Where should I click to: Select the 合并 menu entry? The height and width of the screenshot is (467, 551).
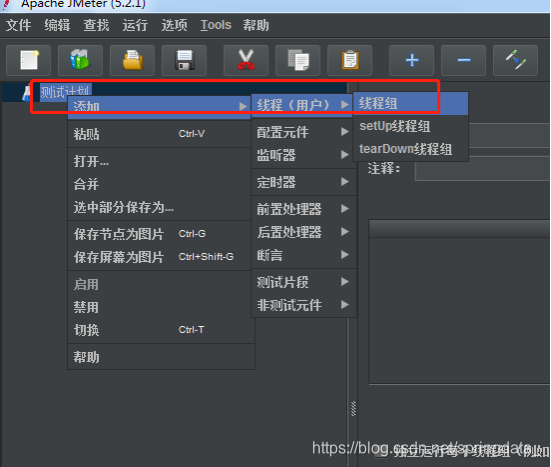click(159, 184)
